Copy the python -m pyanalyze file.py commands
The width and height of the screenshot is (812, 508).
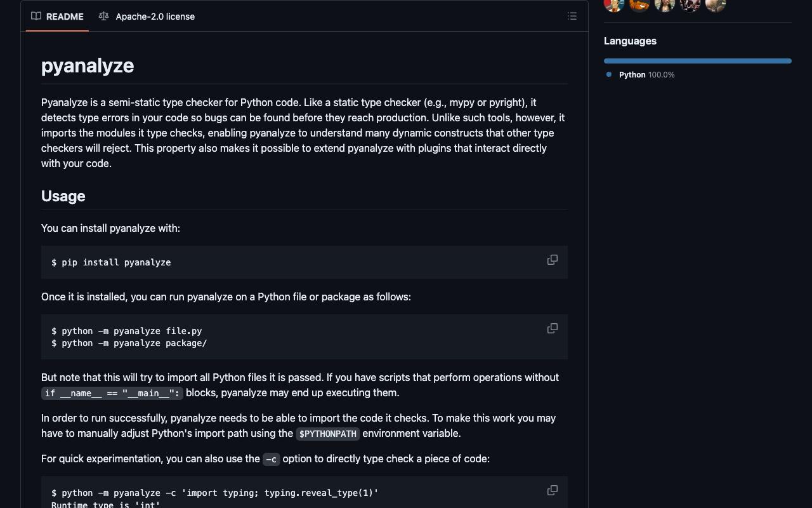(553, 328)
